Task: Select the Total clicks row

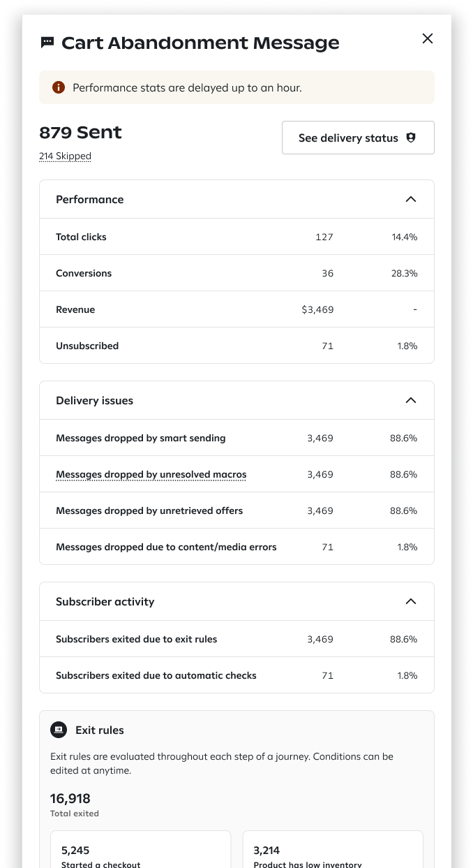Action: pos(236,237)
